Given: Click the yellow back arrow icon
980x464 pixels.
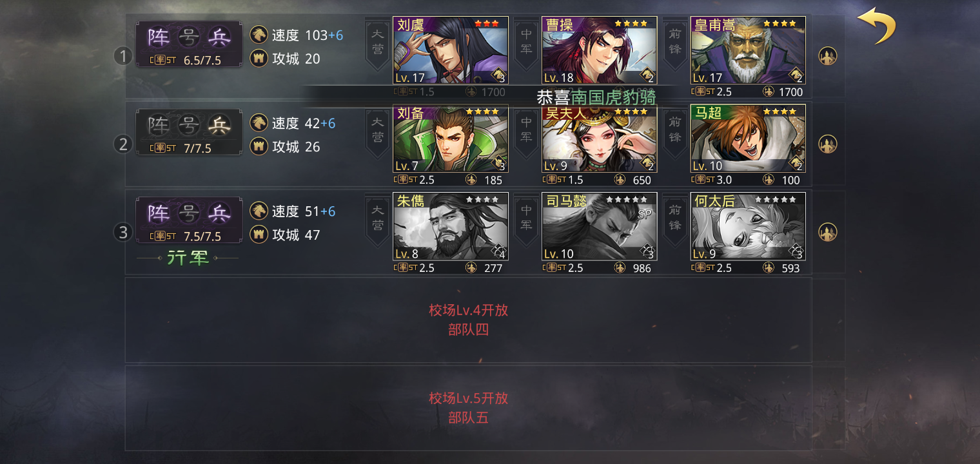Looking at the screenshot, I should 877,26.
